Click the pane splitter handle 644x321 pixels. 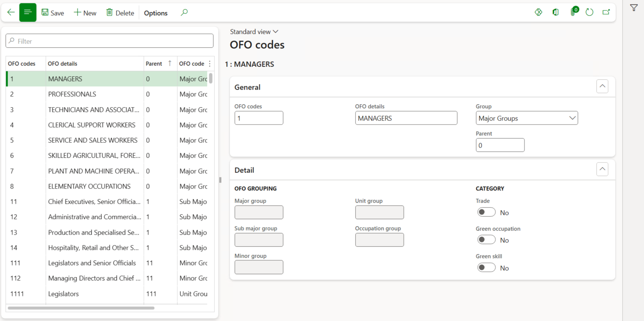(220, 180)
